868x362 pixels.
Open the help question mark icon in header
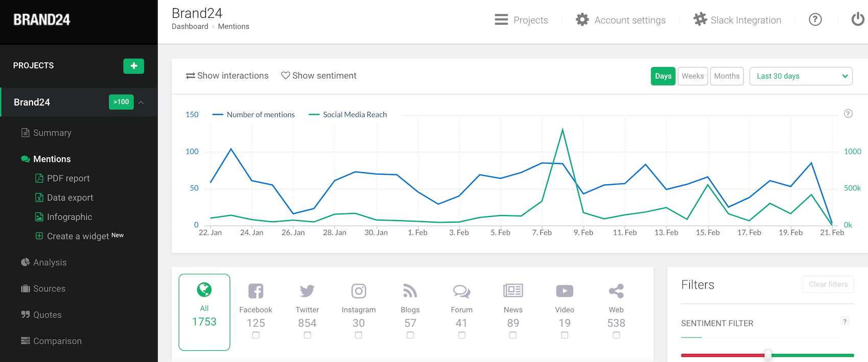(815, 20)
